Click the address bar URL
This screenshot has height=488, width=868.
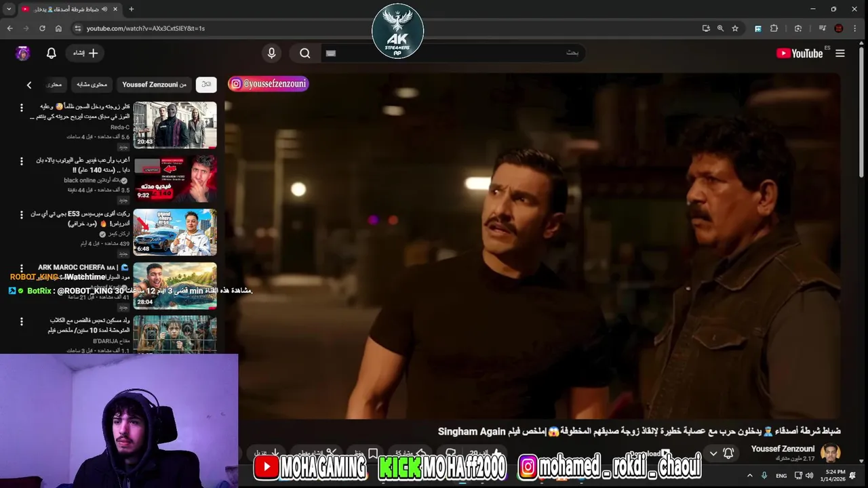[145, 28]
